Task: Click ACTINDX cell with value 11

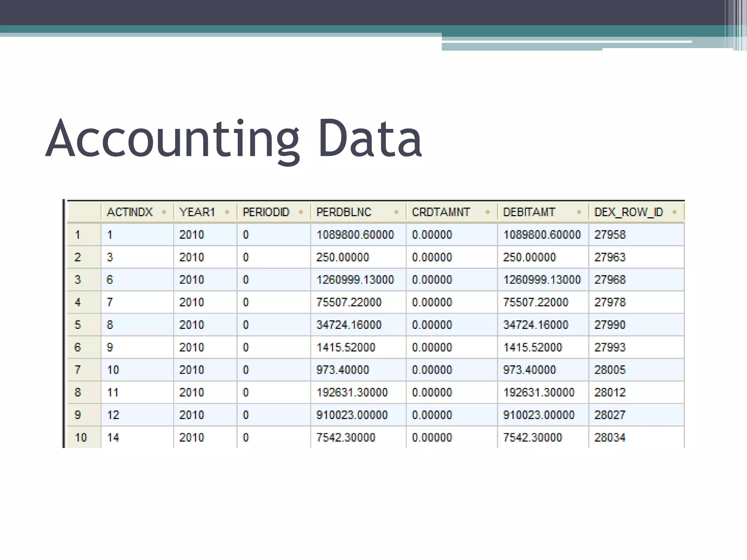Action: pyautogui.click(x=137, y=392)
